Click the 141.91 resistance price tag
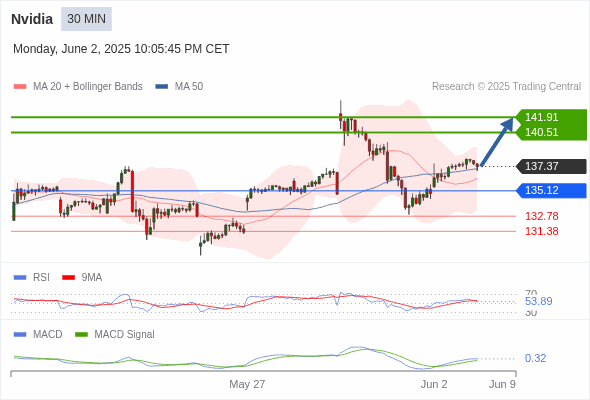Image resolution: width=590 pixels, height=400 pixels. (551, 117)
